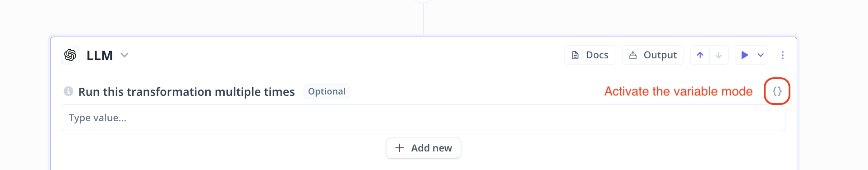The height and width of the screenshot is (170, 868).
Task: Toggle variable mode with curly braces icon
Action: click(777, 91)
